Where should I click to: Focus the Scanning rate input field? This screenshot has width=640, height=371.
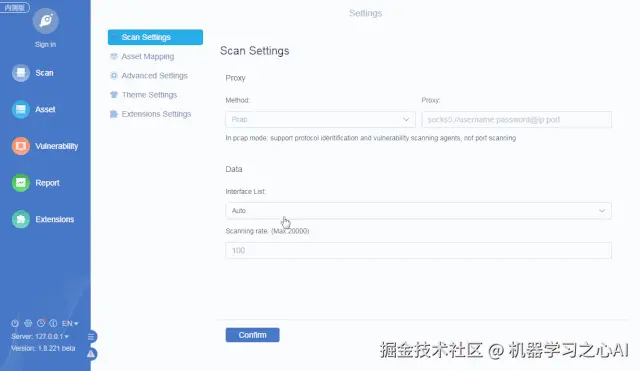(418, 251)
